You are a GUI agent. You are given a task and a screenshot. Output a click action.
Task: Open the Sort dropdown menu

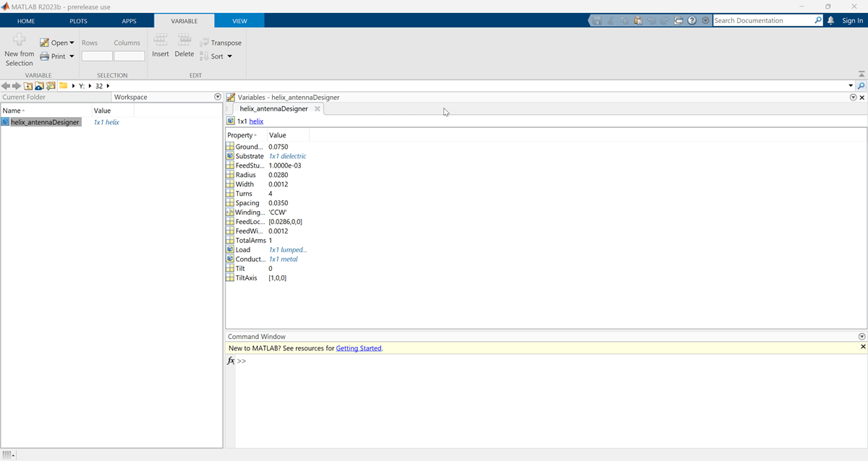tap(229, 56)
